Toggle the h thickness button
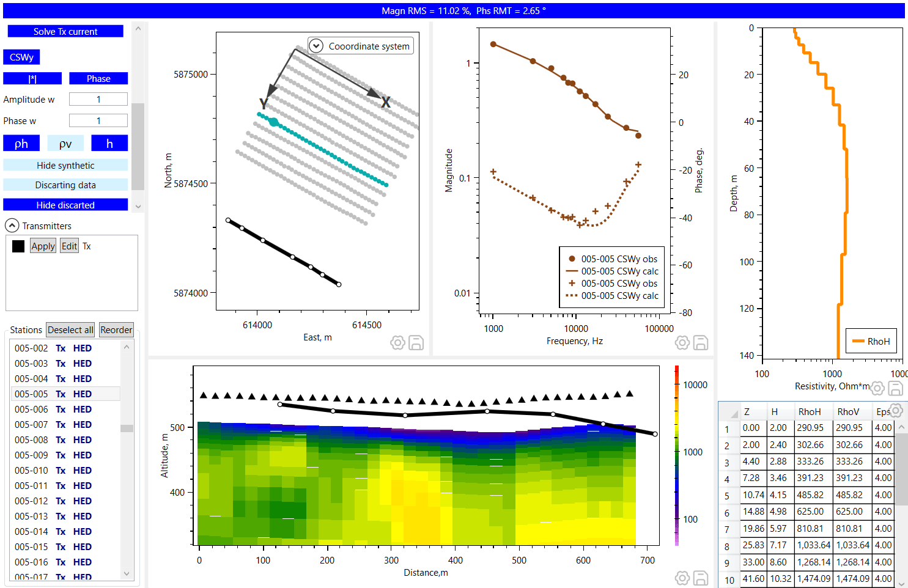This screenshot has width=908, height=588. click(109, 143)
